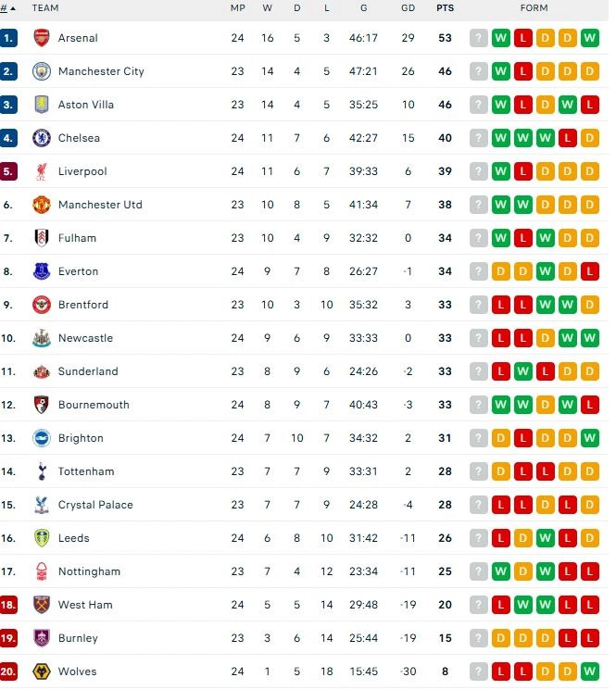Click the red position 18 badge
616x690 pixels.
pyautogui.click(x=9, y=605)
